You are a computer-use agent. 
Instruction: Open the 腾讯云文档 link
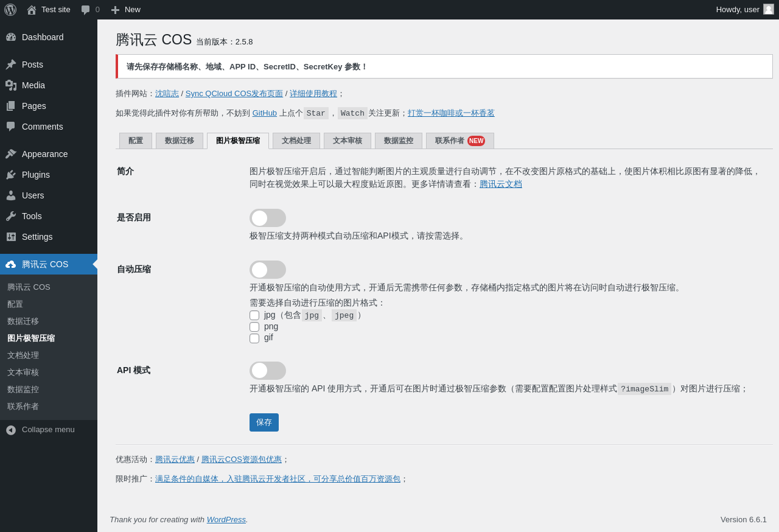pyautogui.click(x=501, y=184)
